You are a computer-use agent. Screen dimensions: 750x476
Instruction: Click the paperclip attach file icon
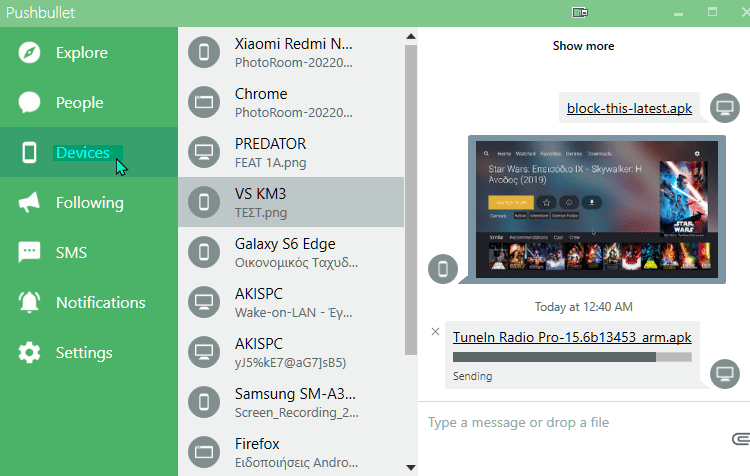[x=741, y=439]
